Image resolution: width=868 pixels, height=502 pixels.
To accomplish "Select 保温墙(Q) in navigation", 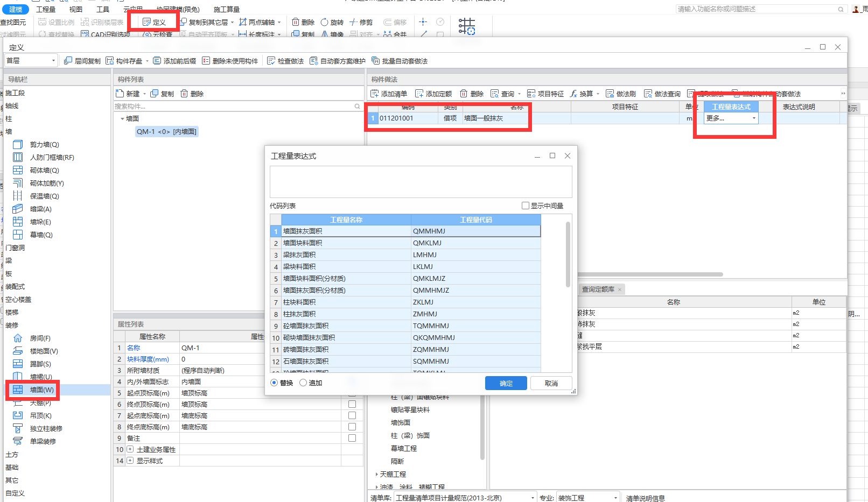I will 36,196.
